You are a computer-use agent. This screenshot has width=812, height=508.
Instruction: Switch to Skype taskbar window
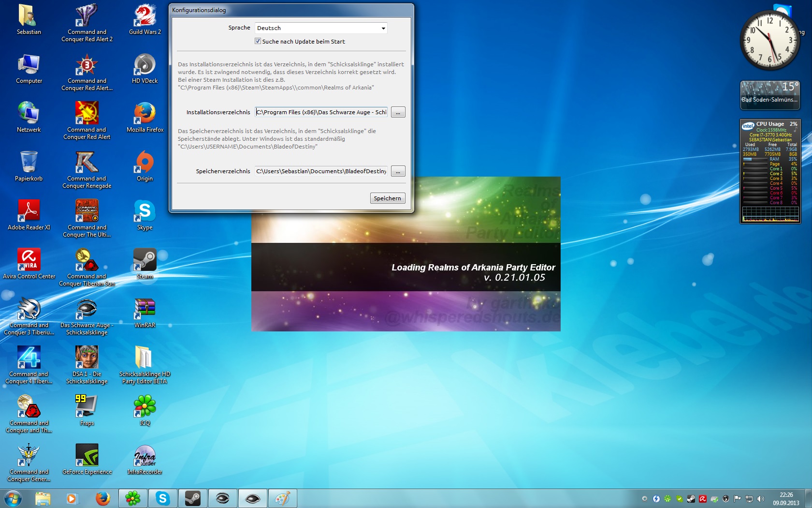(x=162, y=498)
